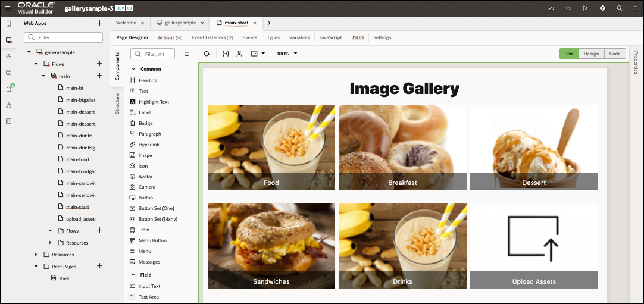The width and height of the screenshot is (644, 304).
Task: Open Web Apps navigator icon
Action: point(8,40)
